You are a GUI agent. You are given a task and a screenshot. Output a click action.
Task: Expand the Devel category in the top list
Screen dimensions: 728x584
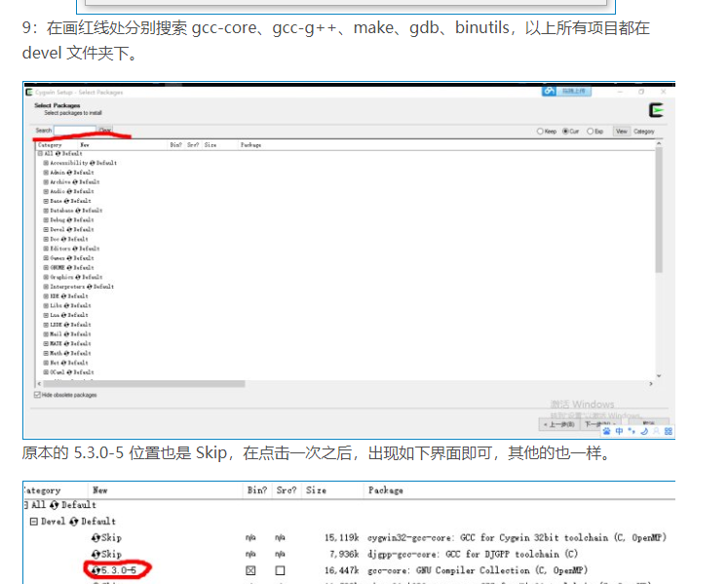pos(46,229)
